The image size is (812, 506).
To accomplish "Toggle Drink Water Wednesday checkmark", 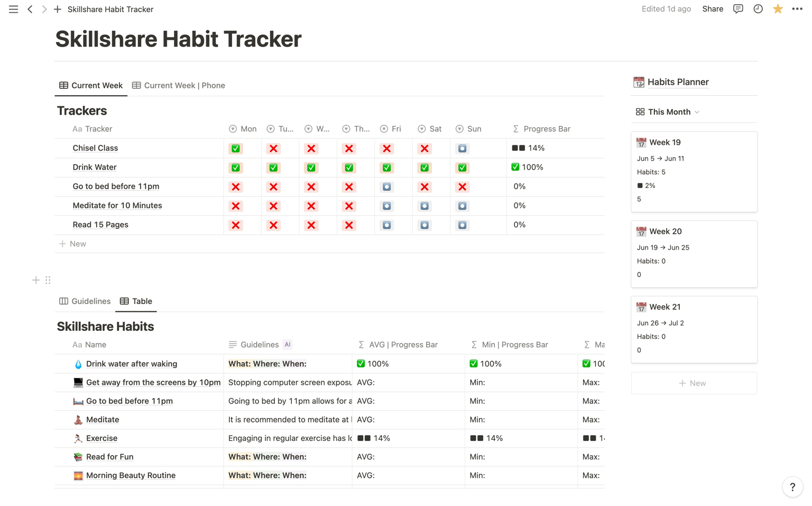I will point(311,168).
